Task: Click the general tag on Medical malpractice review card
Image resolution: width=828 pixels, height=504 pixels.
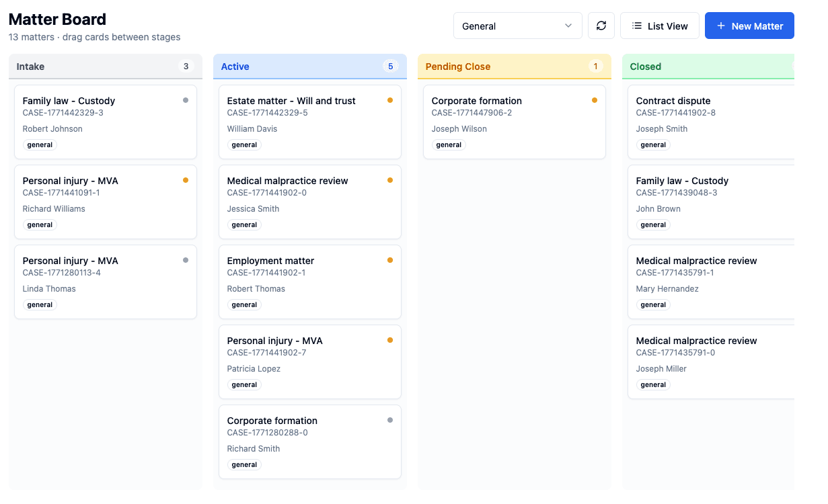Action: [x=243, y=224]
